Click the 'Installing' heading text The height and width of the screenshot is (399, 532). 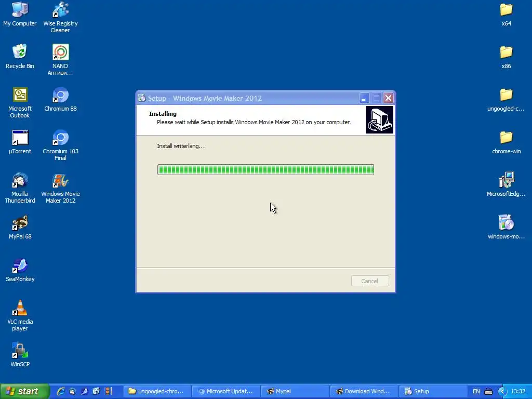click(163, 114)
